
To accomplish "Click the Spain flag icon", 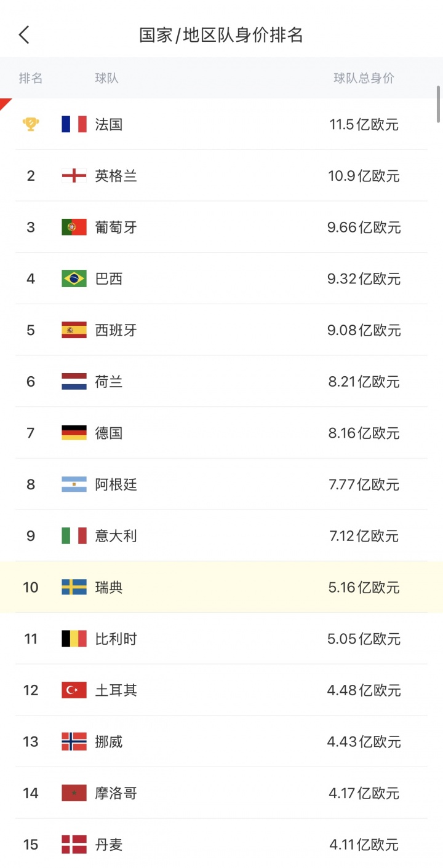I will pos(74,330).
